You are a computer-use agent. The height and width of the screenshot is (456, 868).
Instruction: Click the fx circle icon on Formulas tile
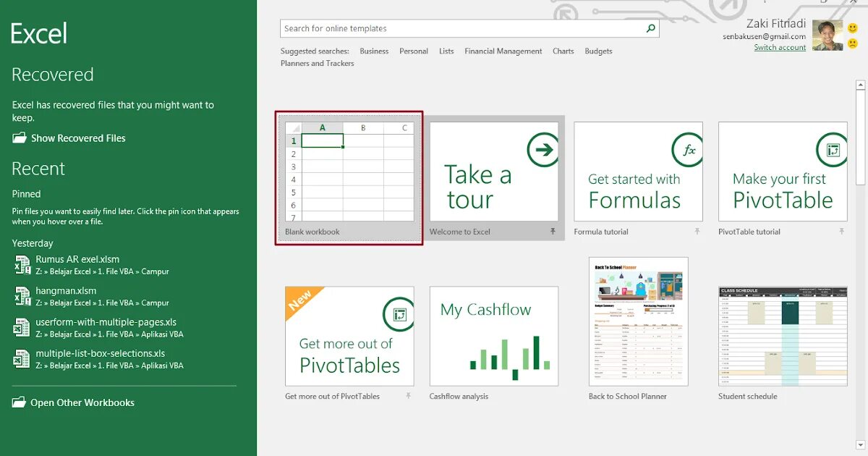pos(688,150)
